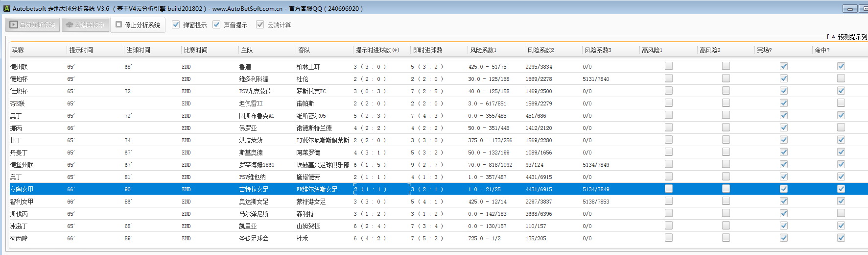Check 高风险1 box for 维多利科隆 row
The image size is (868, 255).
pos(669,78)
